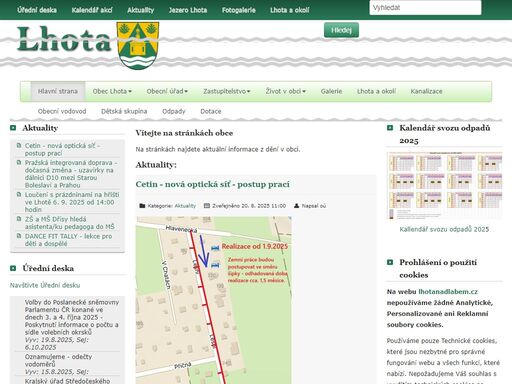Open Obecní vodovod menu item
This screenshot has height=384, width=512.
(x=62, y=111)
